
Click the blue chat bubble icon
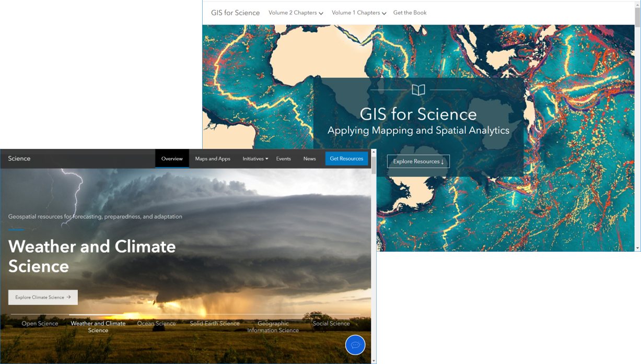(355, 345)
